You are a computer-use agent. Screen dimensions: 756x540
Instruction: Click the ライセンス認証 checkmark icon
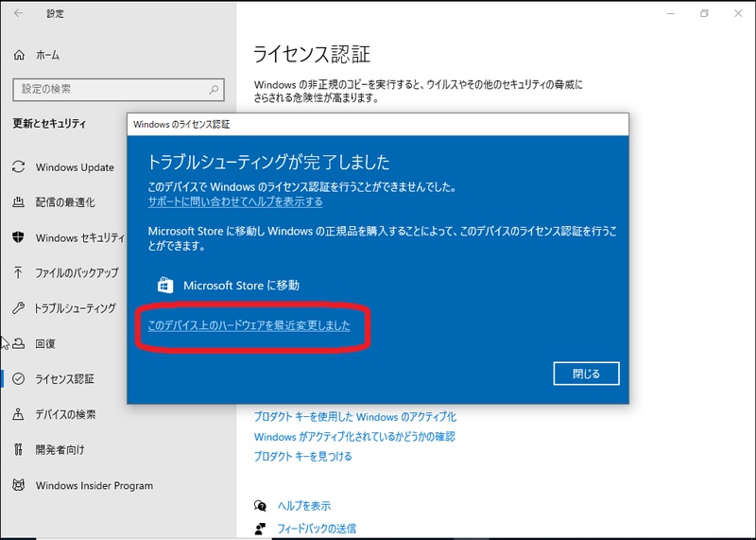(18, 379)
